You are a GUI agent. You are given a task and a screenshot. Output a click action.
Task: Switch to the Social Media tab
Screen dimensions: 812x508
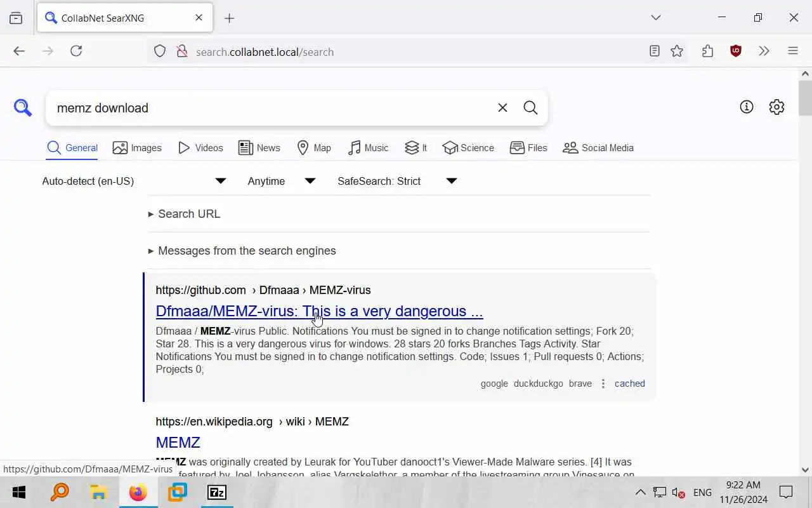(x=598, y=148)
